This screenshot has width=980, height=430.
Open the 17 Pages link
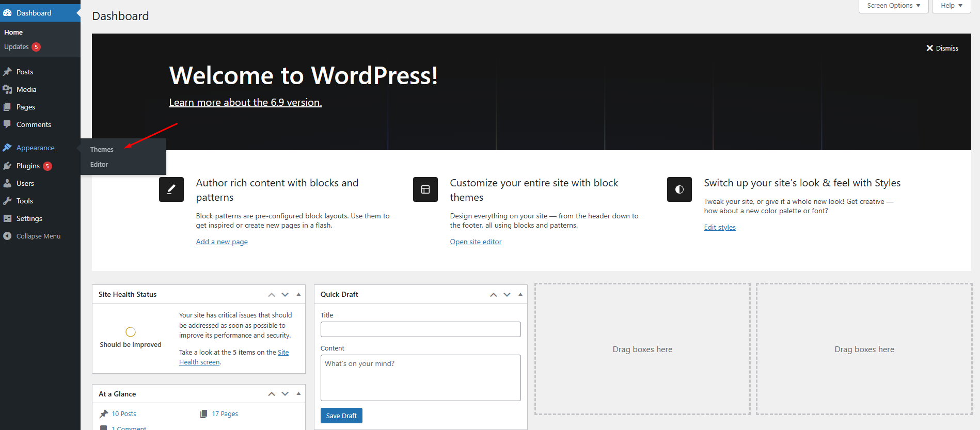click(x=225, y=413)
